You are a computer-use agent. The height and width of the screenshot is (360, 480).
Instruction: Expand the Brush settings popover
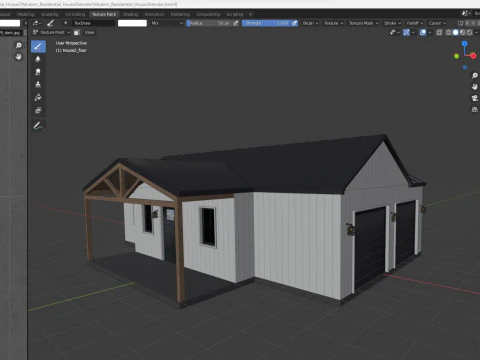[310, 23]
